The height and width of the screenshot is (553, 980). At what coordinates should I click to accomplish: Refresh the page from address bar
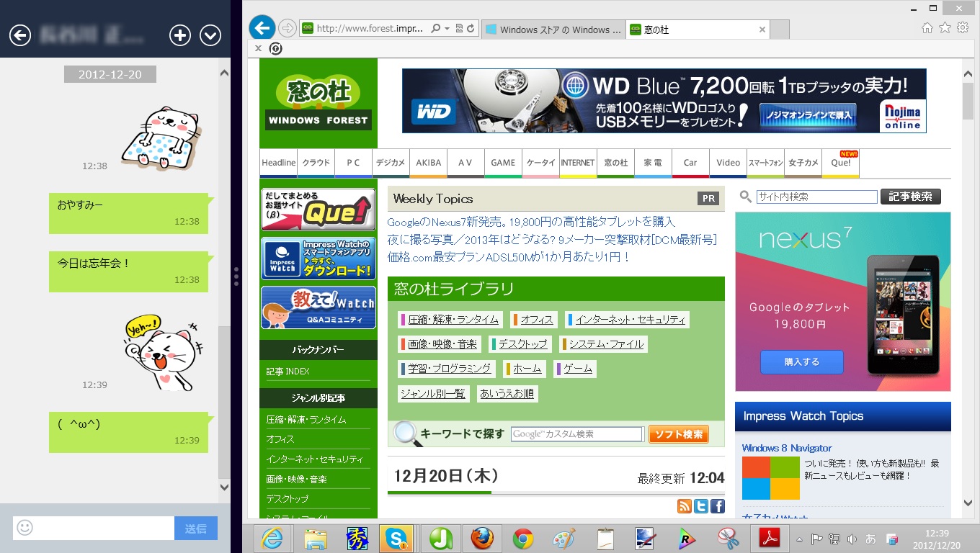click(471, 29)
